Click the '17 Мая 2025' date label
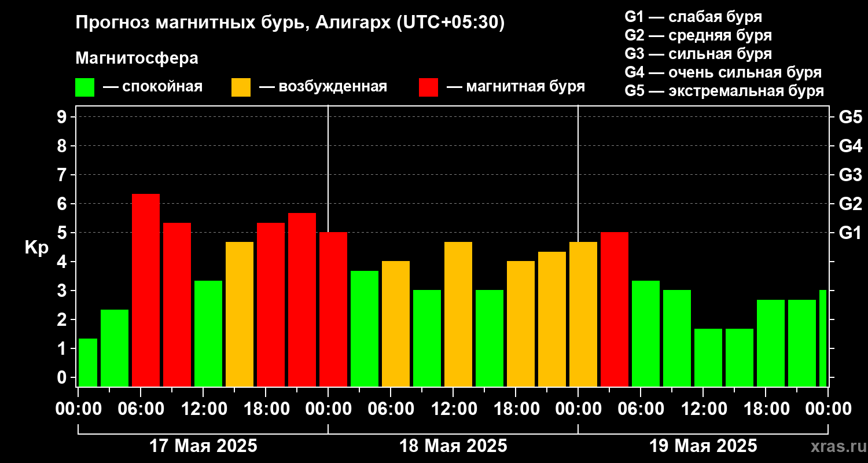 [203, 446]
